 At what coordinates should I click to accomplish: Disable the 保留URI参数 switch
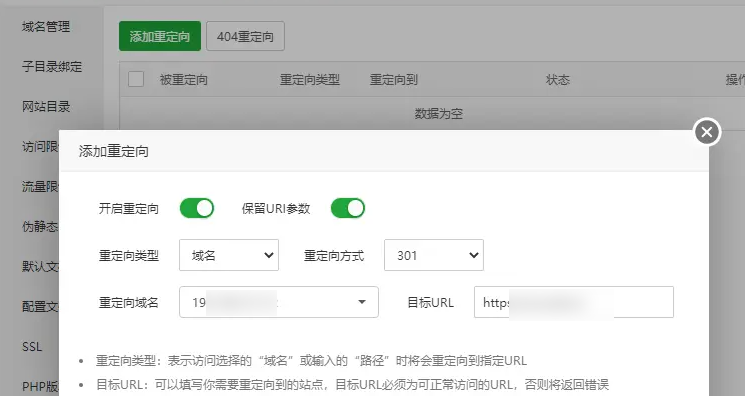[348, 208]
